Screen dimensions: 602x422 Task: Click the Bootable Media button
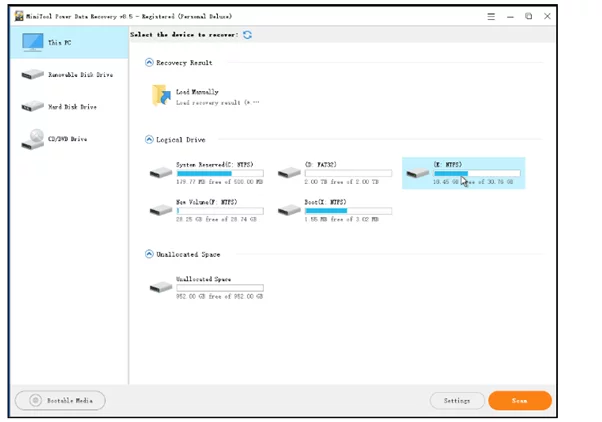point(60,400)
